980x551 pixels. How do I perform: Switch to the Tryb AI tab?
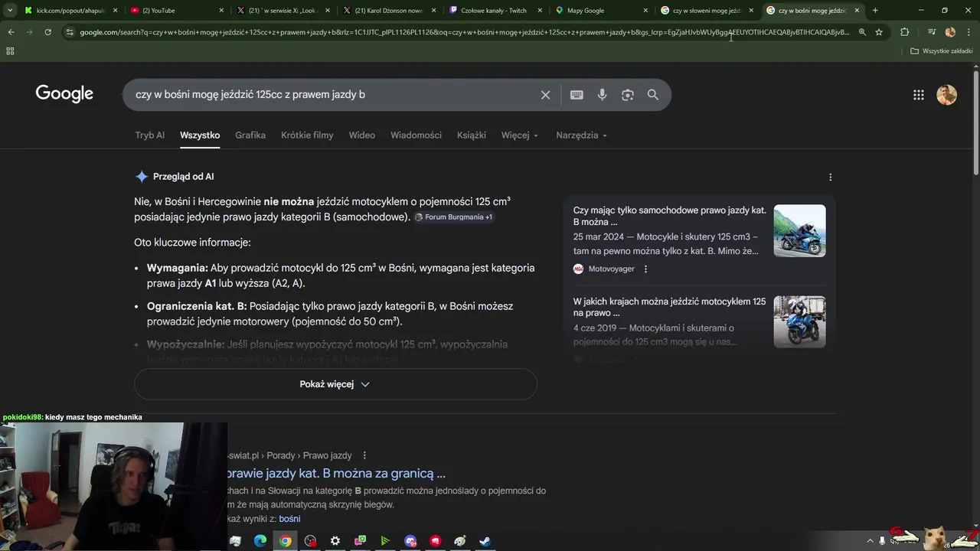149,135
